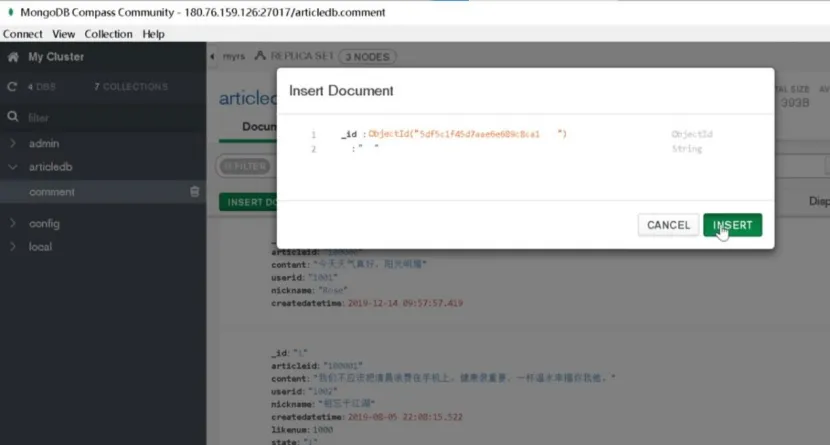Screen dimensions: 830x445
Task: Click the search magnifier icon in sidebar
Action: tap(13, 117)
